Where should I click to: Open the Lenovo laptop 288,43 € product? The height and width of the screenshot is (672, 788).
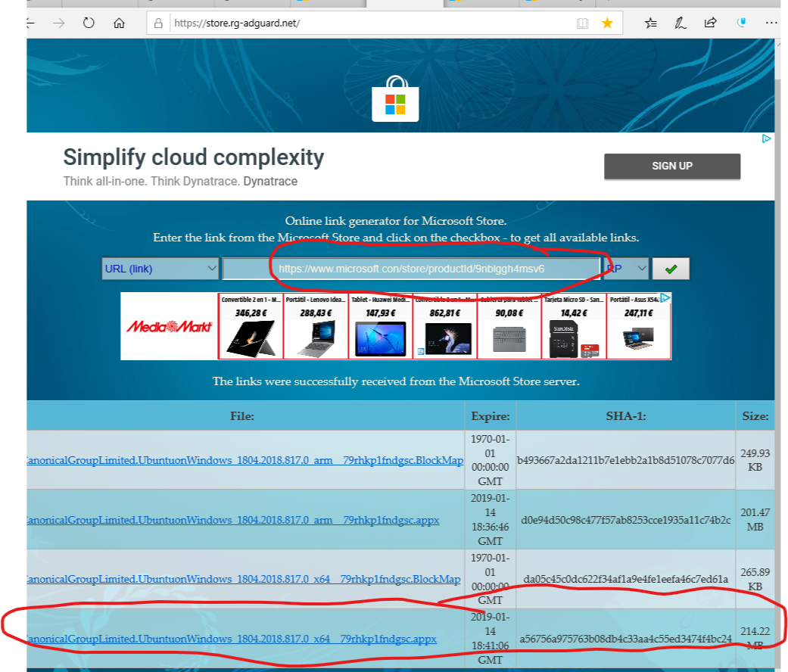pos(316,326)
